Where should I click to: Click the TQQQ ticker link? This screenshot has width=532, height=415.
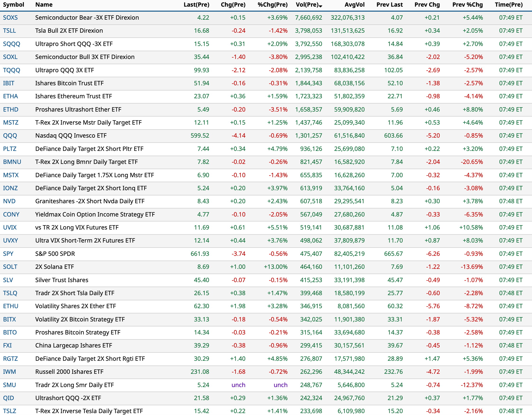tap(11, 70)
